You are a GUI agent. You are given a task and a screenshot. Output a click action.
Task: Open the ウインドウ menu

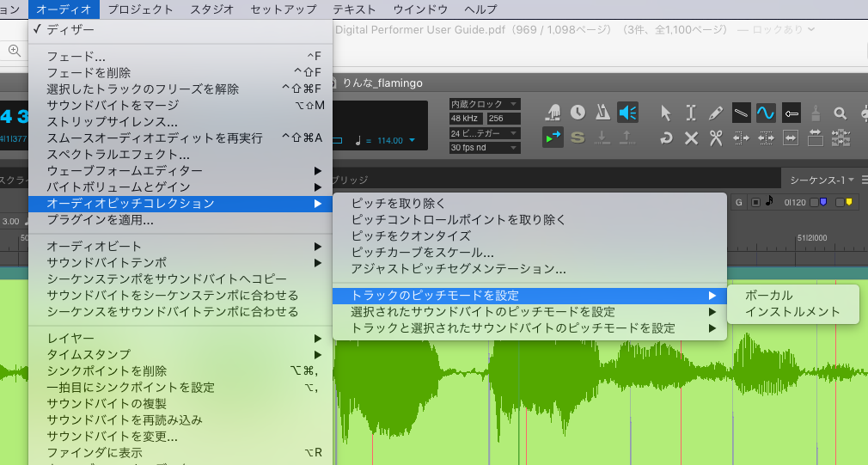420,9
